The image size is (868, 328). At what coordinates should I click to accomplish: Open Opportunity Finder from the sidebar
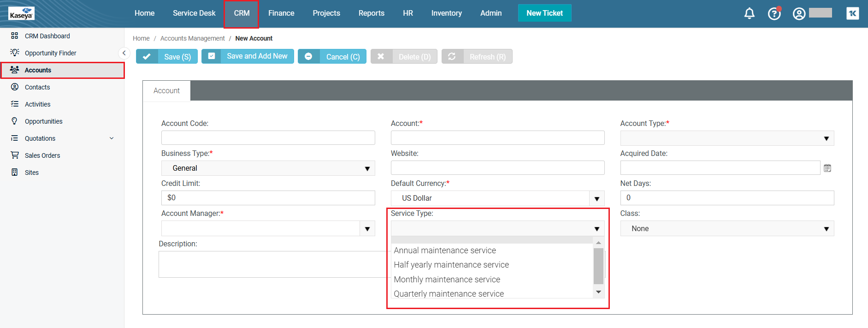50,53
